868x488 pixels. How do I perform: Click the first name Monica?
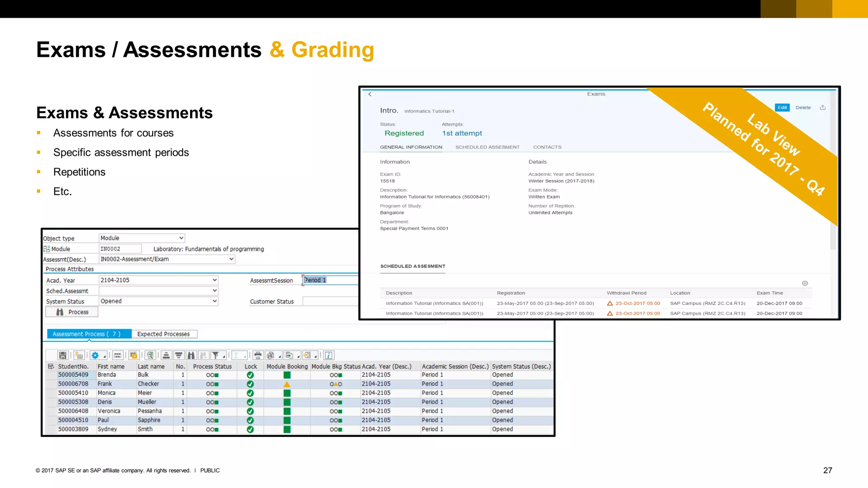click(x=107, y=393)
